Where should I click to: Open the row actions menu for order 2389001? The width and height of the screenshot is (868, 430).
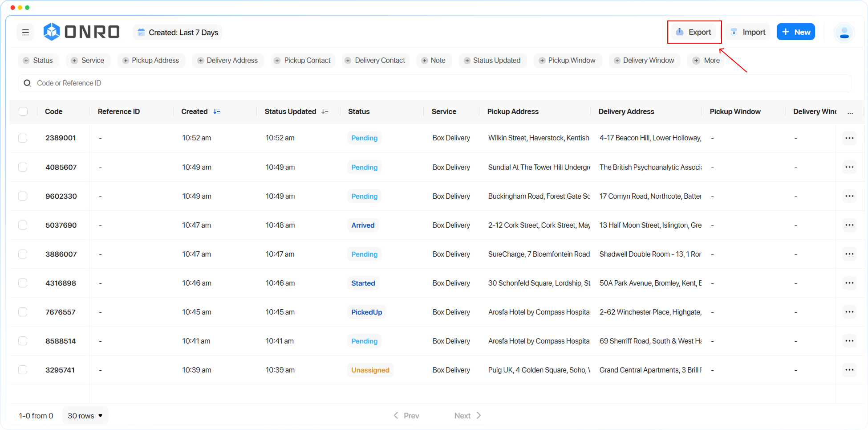coord(849,138)
